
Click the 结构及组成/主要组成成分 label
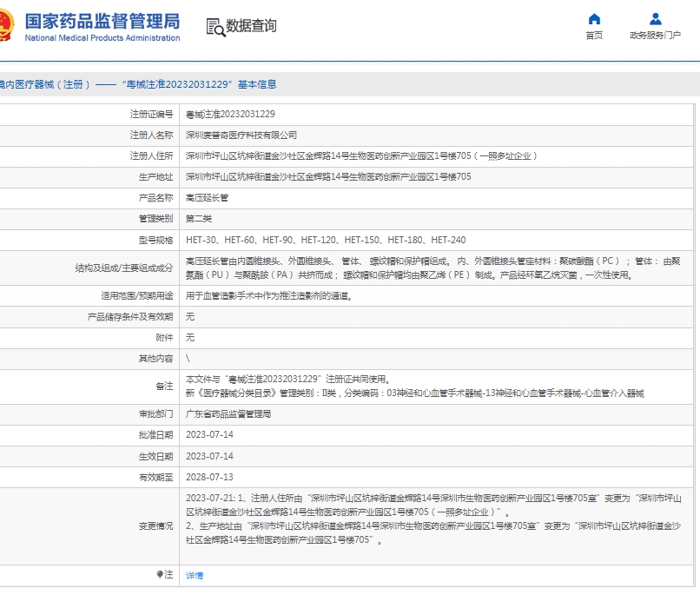click(124, 268)
